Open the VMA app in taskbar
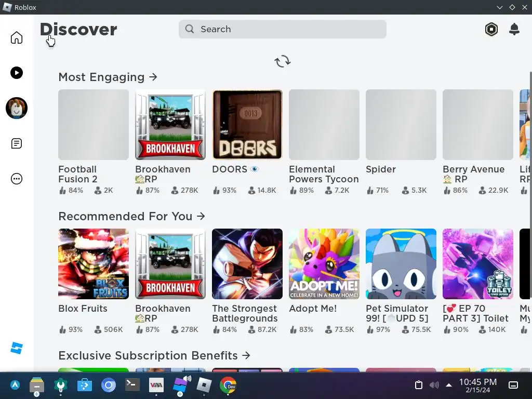The image size is (532, 399). [156, 385]
